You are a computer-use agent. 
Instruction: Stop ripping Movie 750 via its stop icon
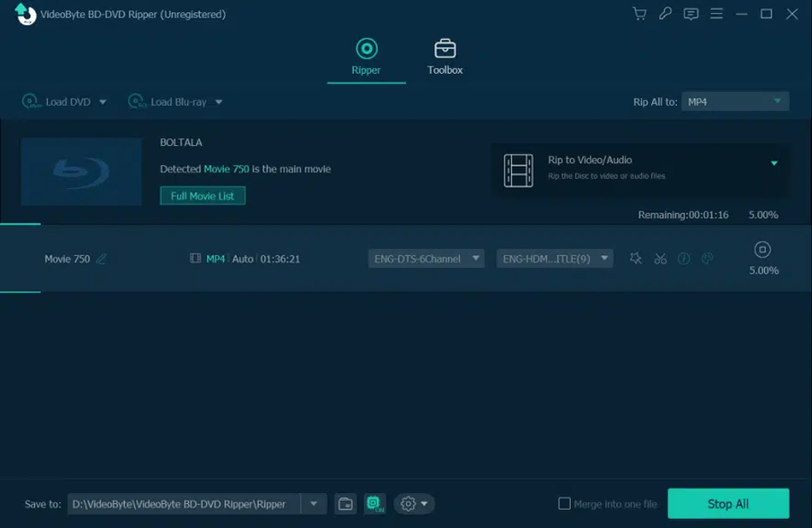[x=762, y=249]
